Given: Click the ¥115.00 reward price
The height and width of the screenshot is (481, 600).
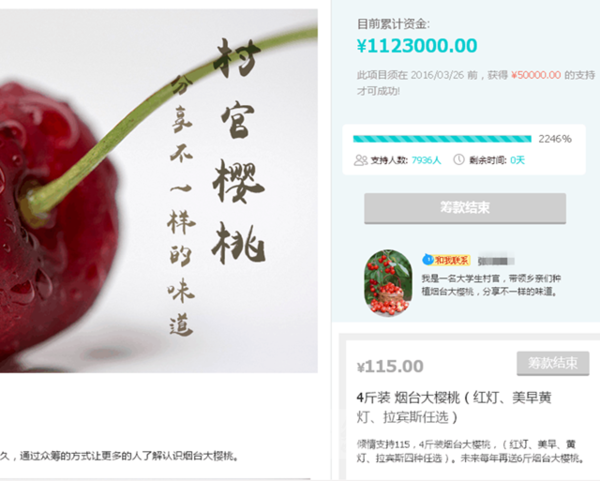Looking at the screenshot, I should click(x=390, y=366).
